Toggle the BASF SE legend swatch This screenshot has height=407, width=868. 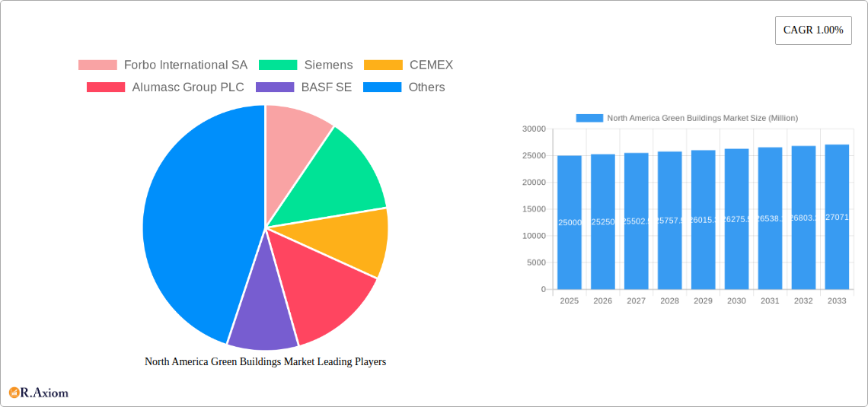point(275,87)
